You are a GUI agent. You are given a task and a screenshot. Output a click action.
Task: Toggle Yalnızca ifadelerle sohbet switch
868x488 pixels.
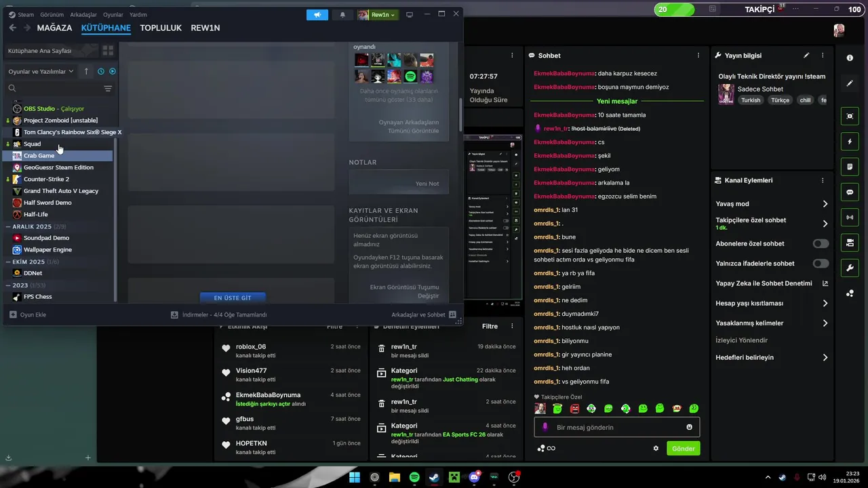click(x=821, y=263)
